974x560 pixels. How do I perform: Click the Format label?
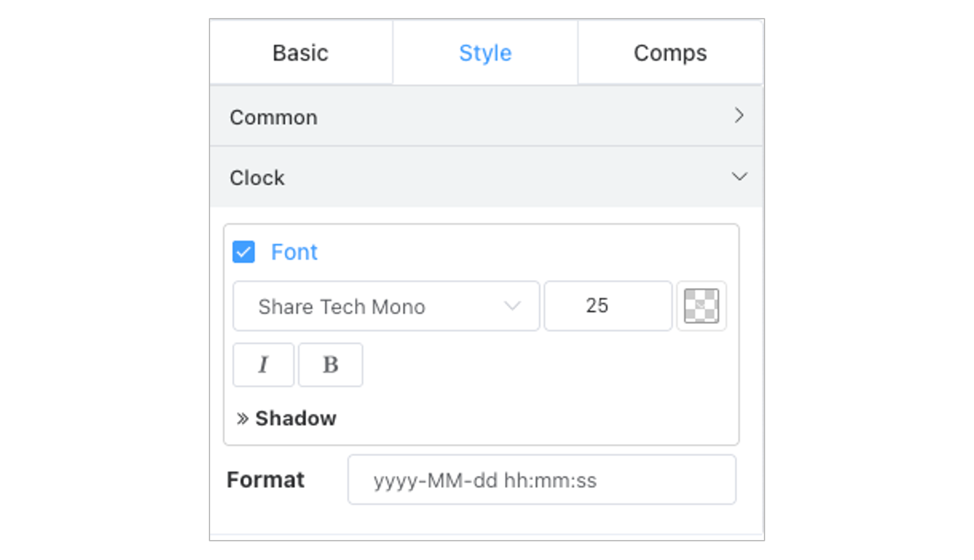pyautogui.click(x=266, y=480)
